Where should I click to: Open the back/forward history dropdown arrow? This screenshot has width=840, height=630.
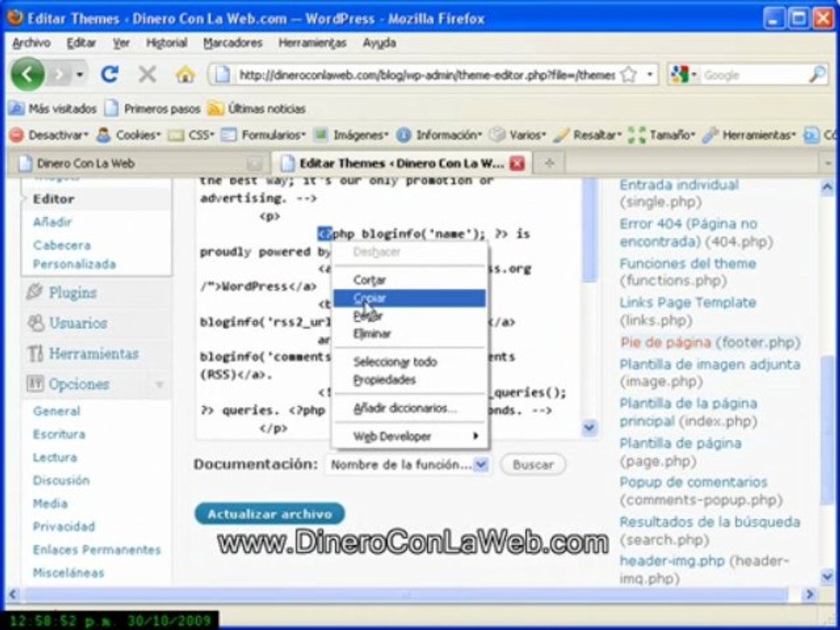[80, 75]
